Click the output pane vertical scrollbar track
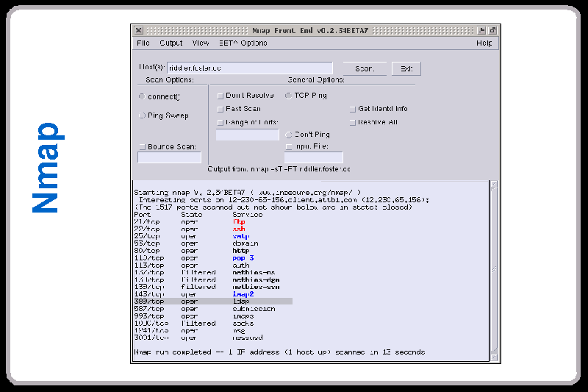 click(494, 270)
